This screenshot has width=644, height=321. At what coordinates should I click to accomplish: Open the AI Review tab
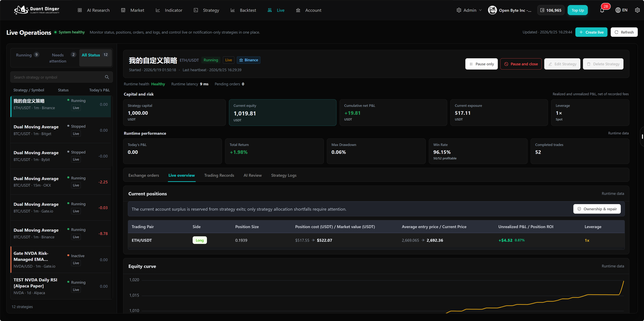click(x=253, y=175)
